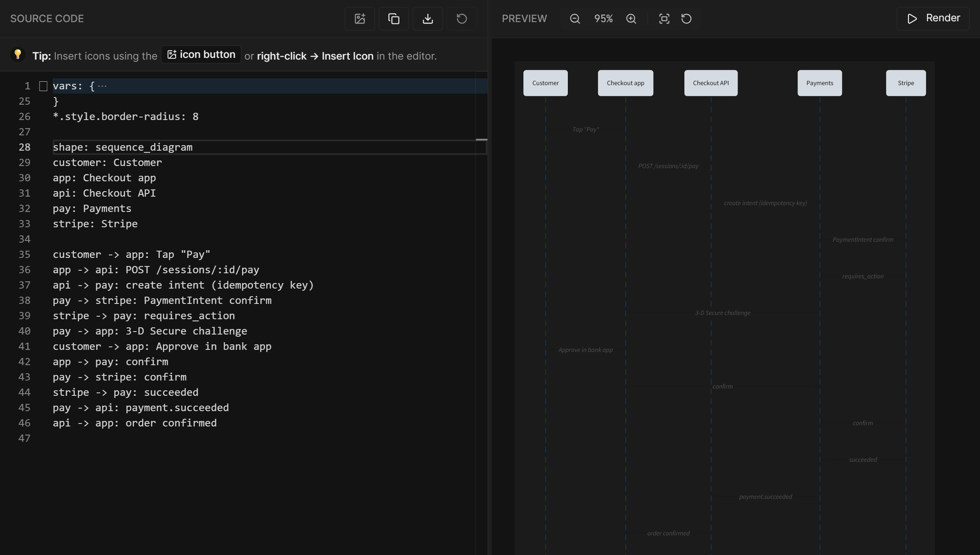The height and width of the screenshot is (555, 980).
Task: Fit diagram to screen in the preview
Action: coord(664,19)
